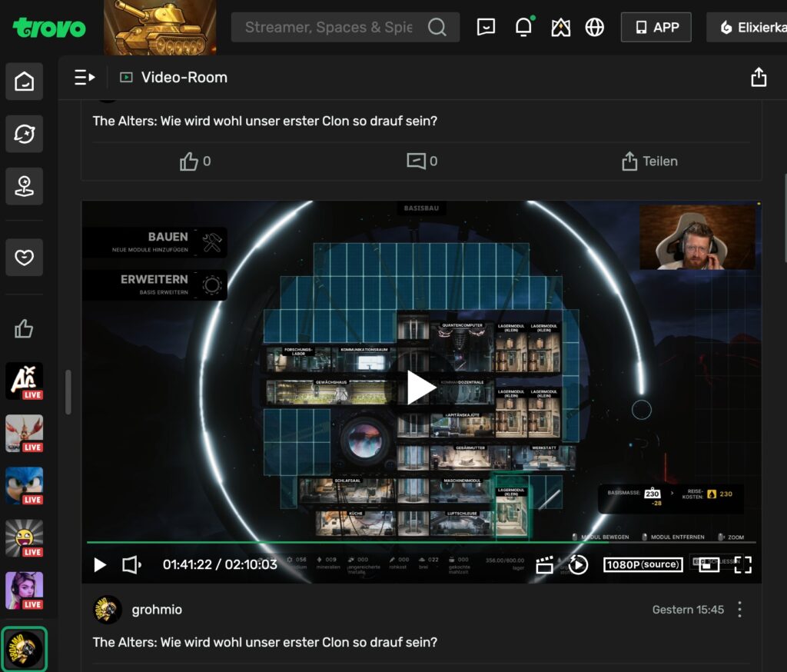Toggle theater mode icon
Image resolution: width=787 pixels, height=672 pixels.
tap(709, 565)
